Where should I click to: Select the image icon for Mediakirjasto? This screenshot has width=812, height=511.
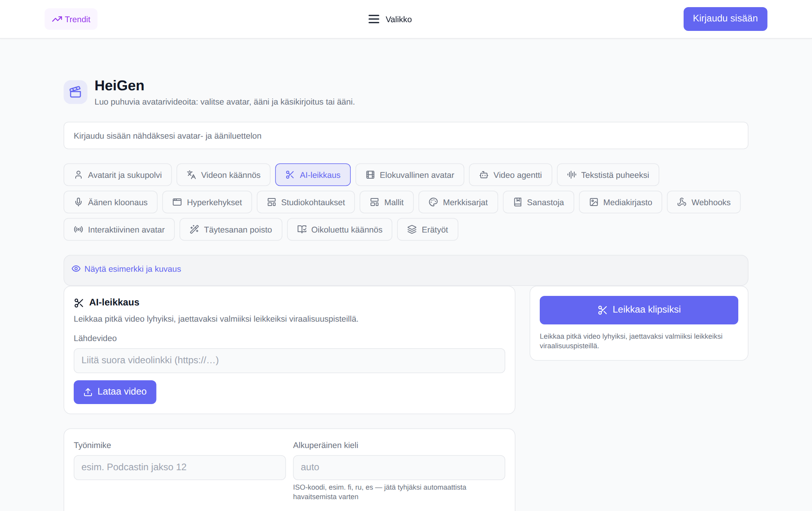pos(594,202)
